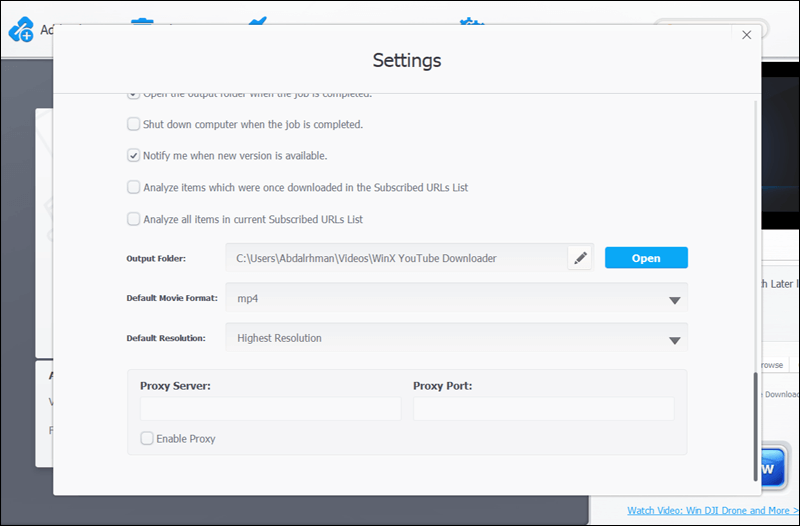This screenshot has height=526, width=800.
Task: Uncheck 'Notify me when new version is available'
Action: pyautogui.click(x=133, y=156)
